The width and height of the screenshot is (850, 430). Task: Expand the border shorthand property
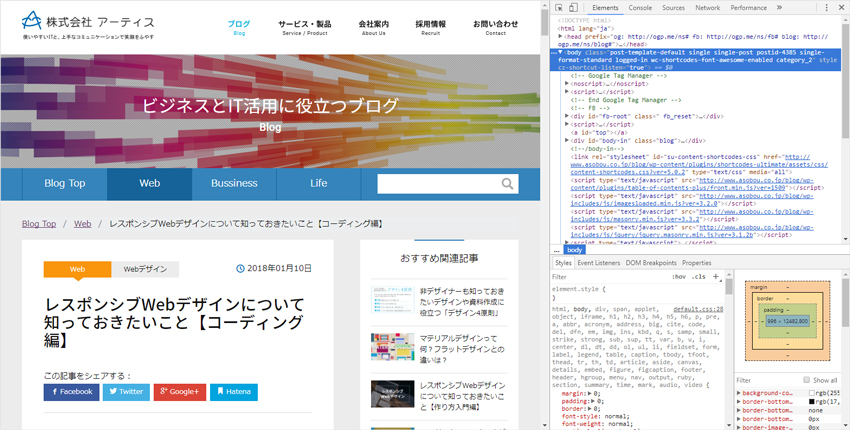(x=590, y=409)
